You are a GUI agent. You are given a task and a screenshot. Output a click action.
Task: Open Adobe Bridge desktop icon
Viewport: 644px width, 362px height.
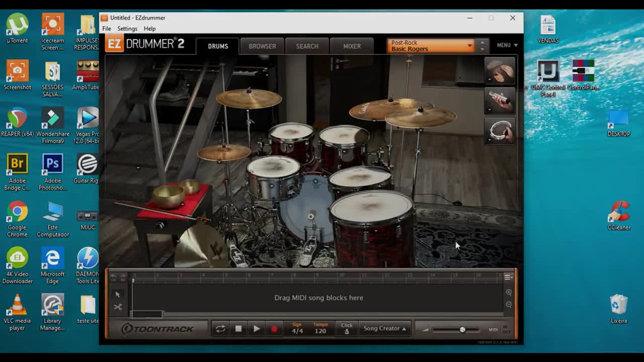[x=18, y=172]
